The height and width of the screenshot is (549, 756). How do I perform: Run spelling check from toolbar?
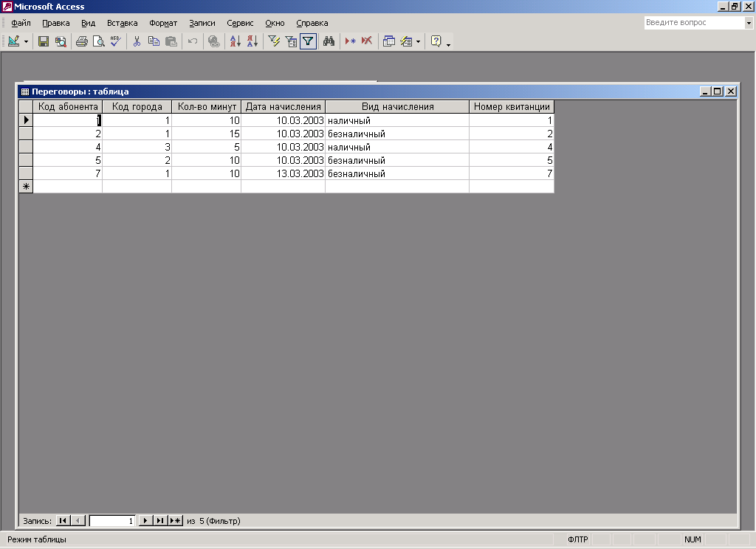pos(116,41)
